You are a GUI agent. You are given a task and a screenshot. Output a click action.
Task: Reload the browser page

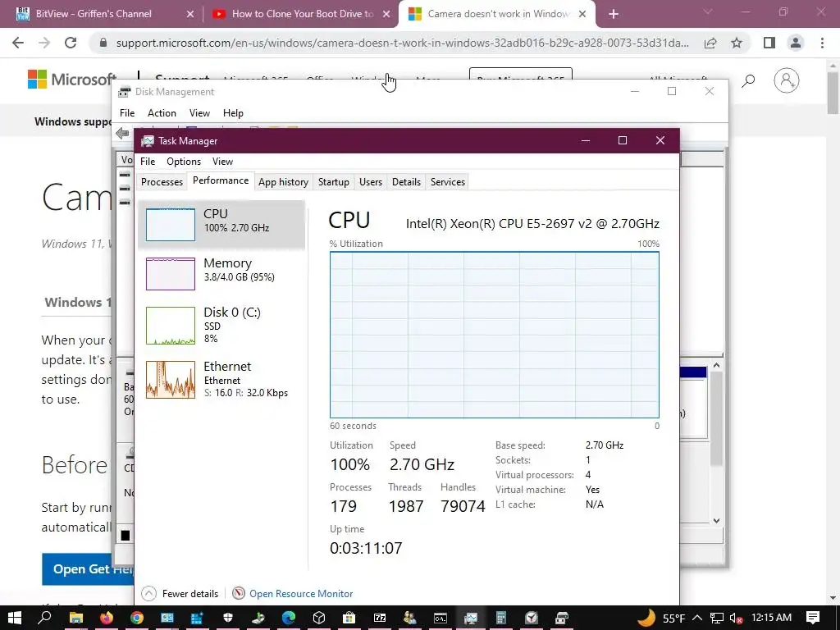71,43
